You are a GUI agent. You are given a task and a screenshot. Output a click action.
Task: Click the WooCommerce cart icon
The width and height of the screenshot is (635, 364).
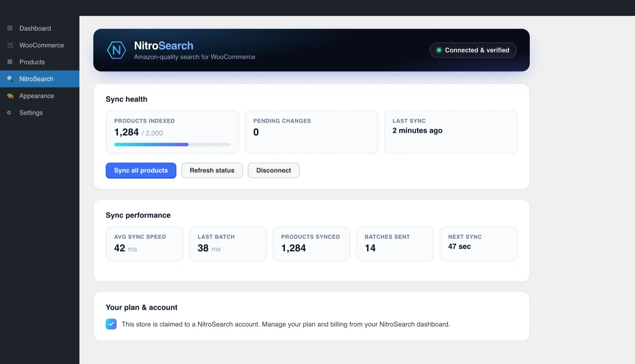point(10,45)
